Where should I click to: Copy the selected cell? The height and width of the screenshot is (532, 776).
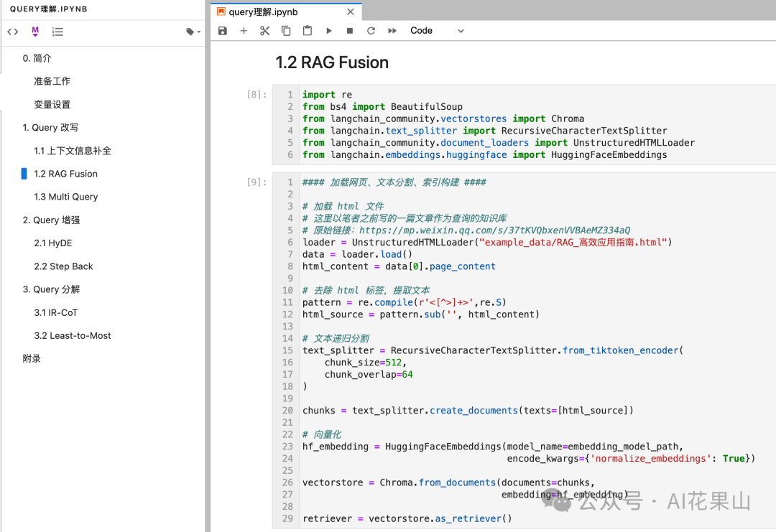pos(286,31)
